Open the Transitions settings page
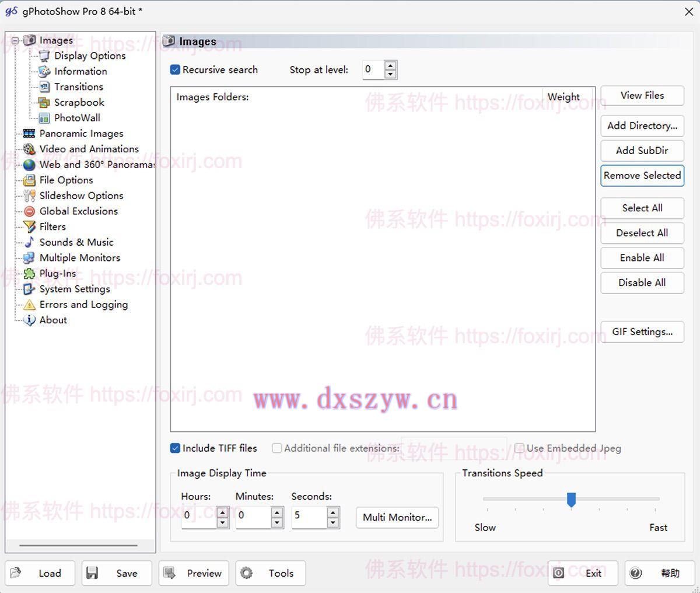700x593 pixels. pos(79,87)
